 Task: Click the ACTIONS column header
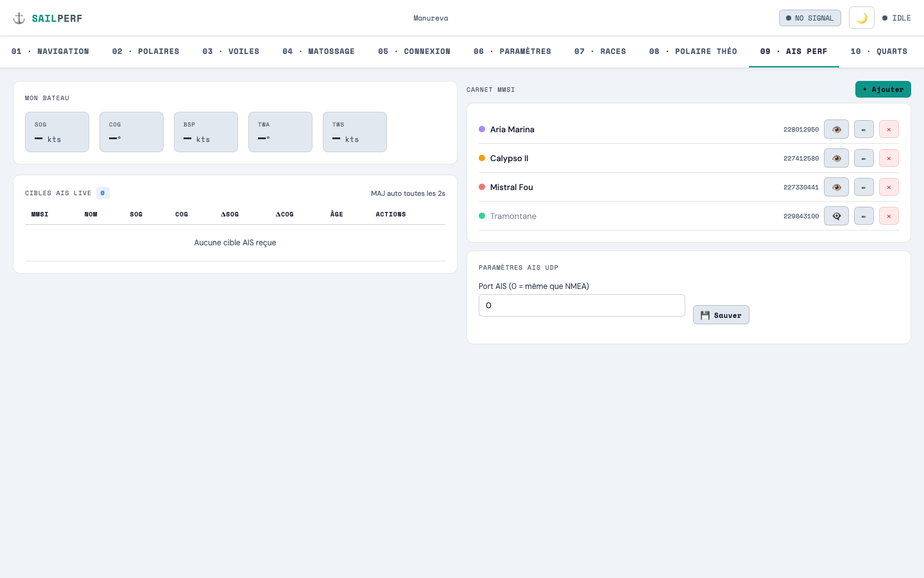tap(391, 215)
